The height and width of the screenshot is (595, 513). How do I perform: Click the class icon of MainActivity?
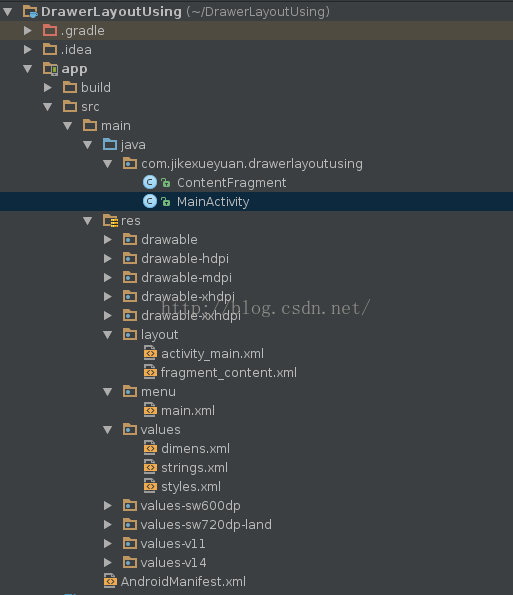(150, 201)
